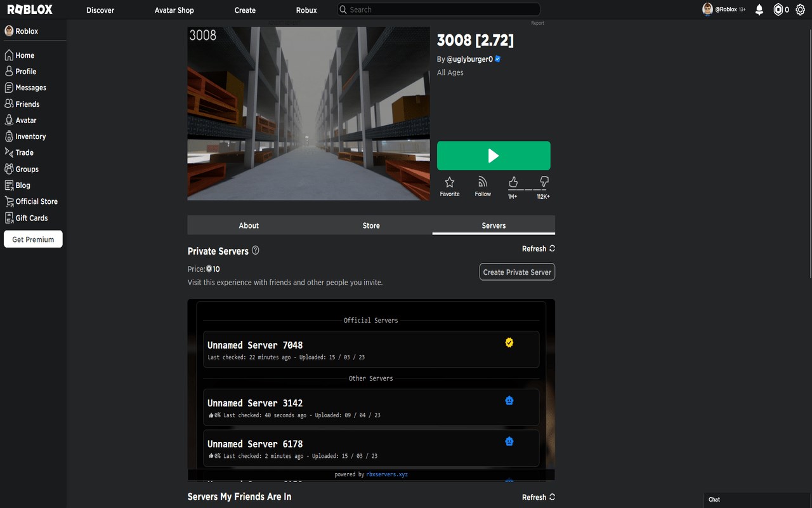This screenshot has width=812, height=508.
Task: Open the rbxservers.xyz link
Action: point(387,474)
